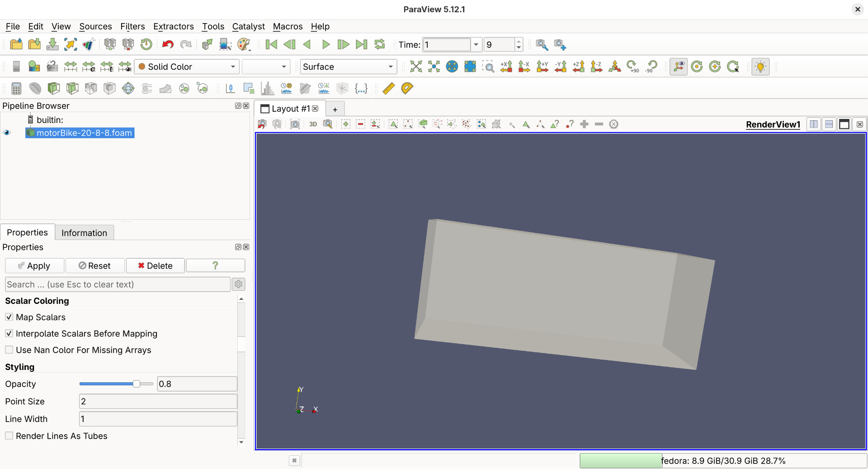This screenshot has height=469, width=868.
Task: Click the Point Size field
Action: click(x=158, y=401)
